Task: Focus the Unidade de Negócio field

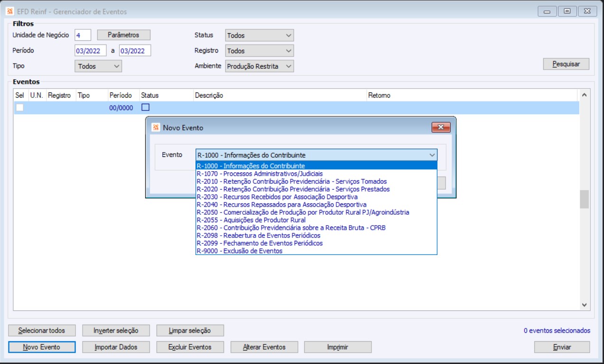Action: click(83, 35)
